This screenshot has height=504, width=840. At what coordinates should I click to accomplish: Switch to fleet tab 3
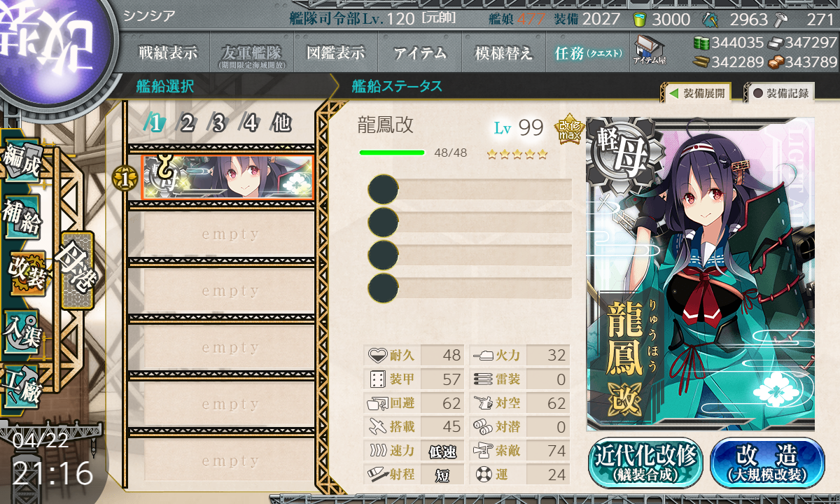point(218,124)
